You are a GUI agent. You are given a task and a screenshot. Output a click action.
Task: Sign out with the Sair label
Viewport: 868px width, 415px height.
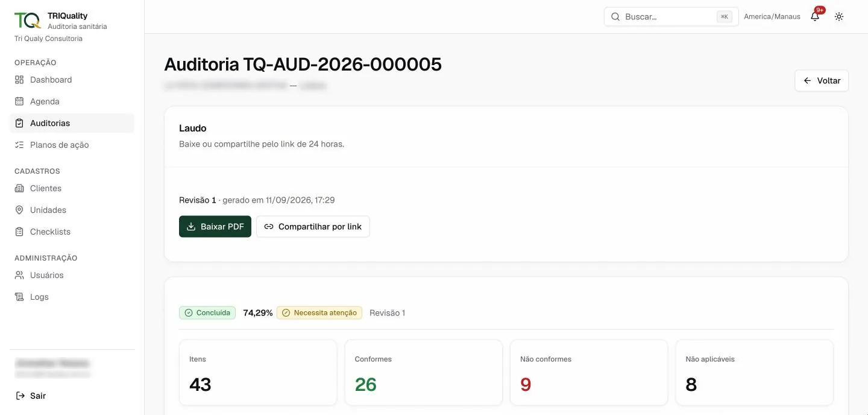click(x=38, y=396)
